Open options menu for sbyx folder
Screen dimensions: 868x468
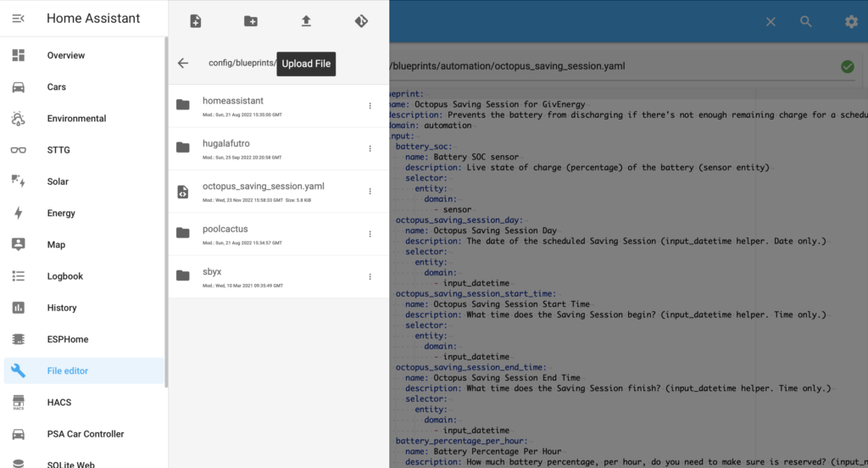pyautogui.click(x=370, y=276)
